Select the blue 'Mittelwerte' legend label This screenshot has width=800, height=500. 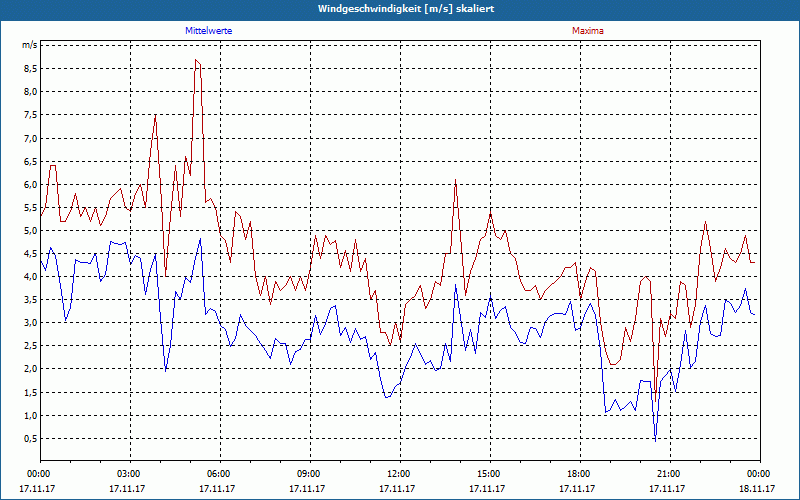[x=209, y=31]
